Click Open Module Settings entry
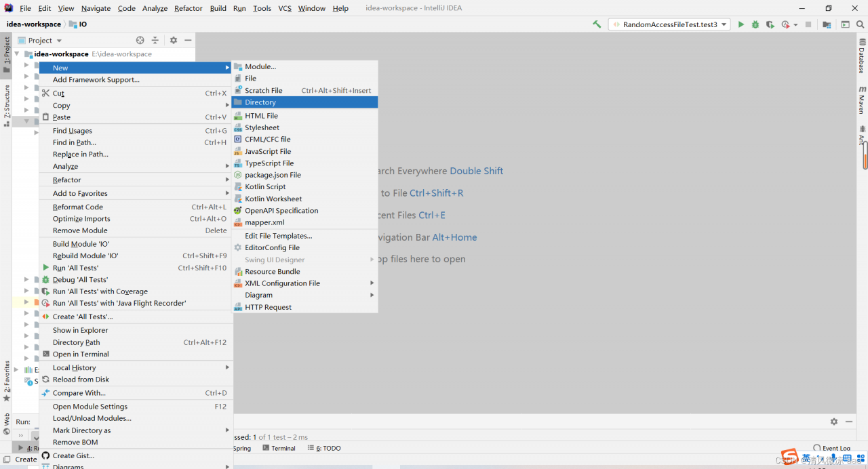Image resolution: width=868 pixels, height=469 pixels. 136,407
